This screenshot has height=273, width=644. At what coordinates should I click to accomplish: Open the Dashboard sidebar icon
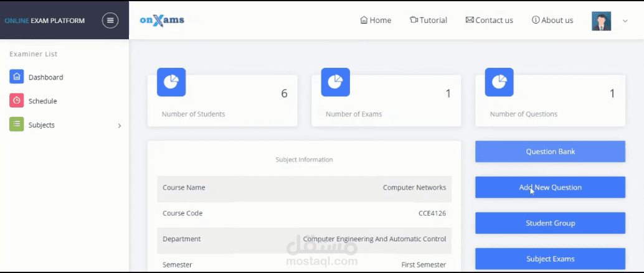(x=17, y=77)
